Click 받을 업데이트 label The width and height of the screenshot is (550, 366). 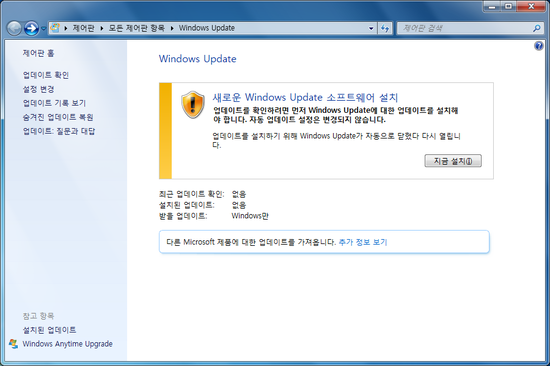pyautogui.click(x=183, y=216)
